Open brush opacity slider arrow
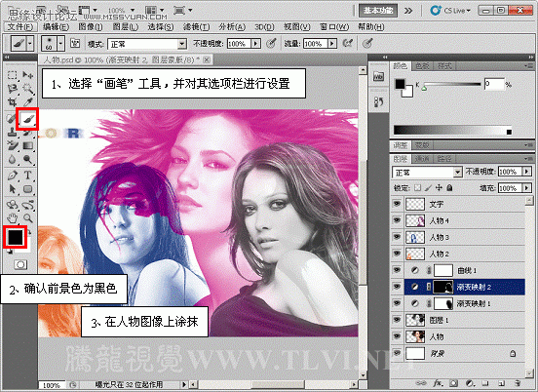Screen dimensions: 538x392 (x=255, y=44)
